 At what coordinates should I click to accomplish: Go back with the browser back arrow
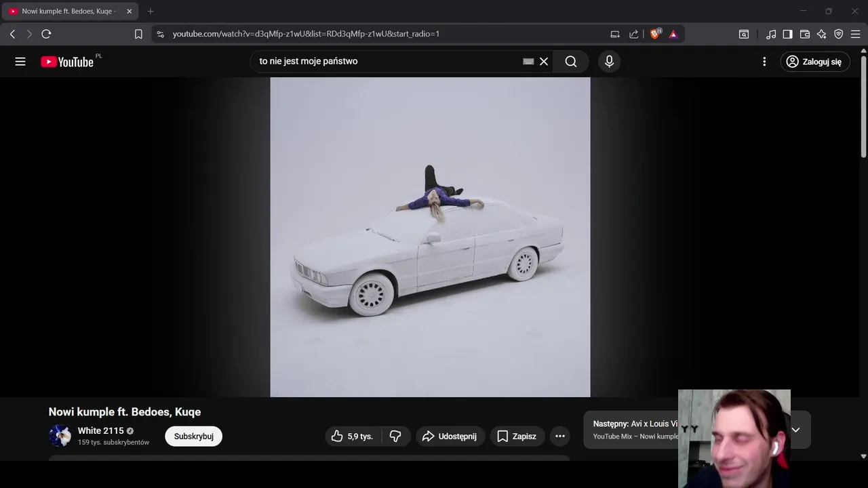click(x=12, y=34)
